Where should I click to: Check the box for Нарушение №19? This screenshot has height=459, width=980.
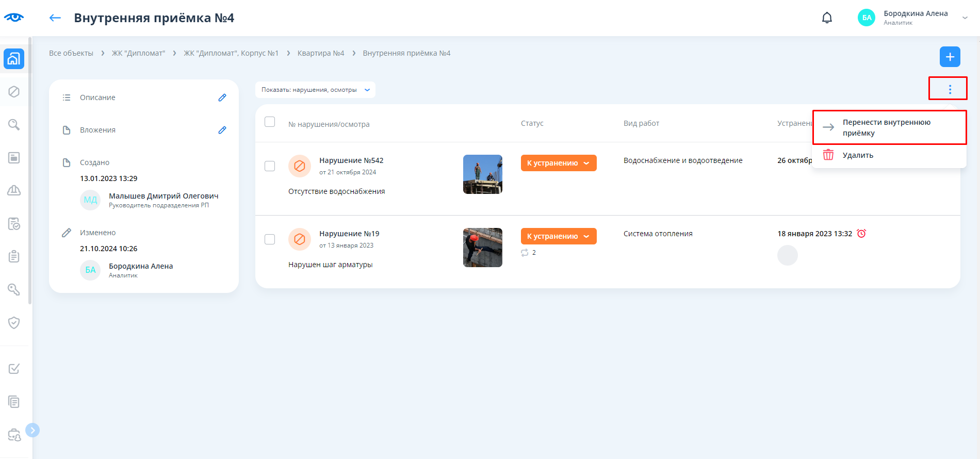(x=270, y=239)
